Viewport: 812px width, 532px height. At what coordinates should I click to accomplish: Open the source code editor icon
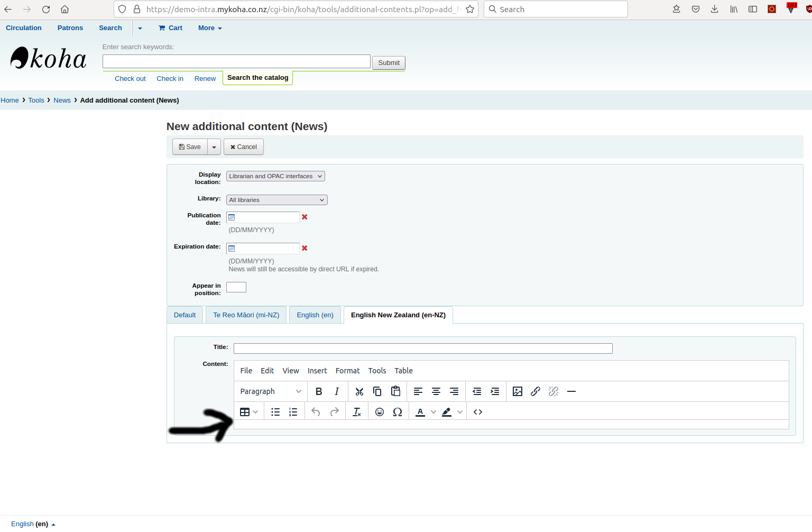(478, 412)
